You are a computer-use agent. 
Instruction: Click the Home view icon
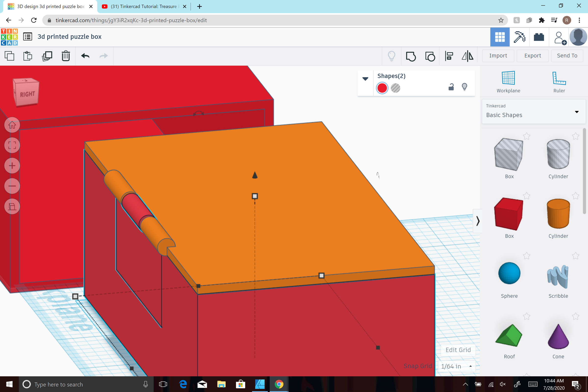(12, 125)
